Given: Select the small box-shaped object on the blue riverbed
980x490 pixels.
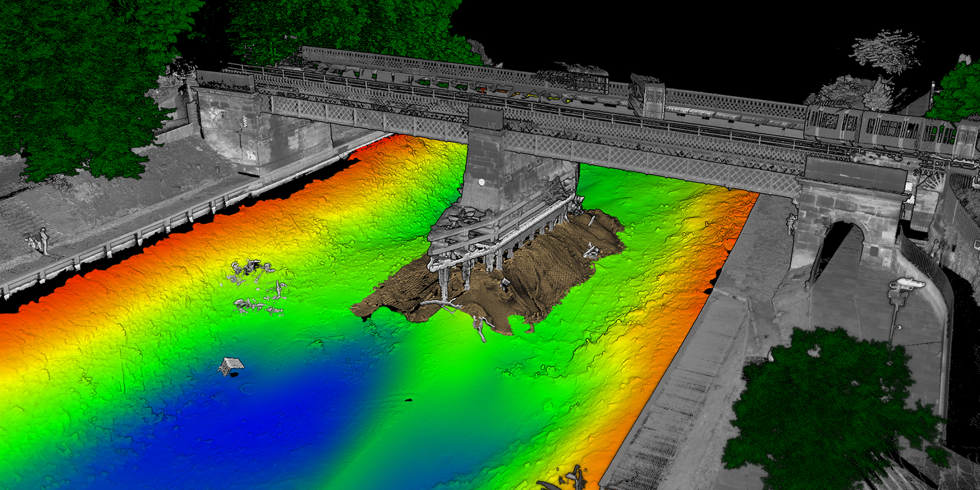Looking at the screenshot, I should click(x=231, y=366).
